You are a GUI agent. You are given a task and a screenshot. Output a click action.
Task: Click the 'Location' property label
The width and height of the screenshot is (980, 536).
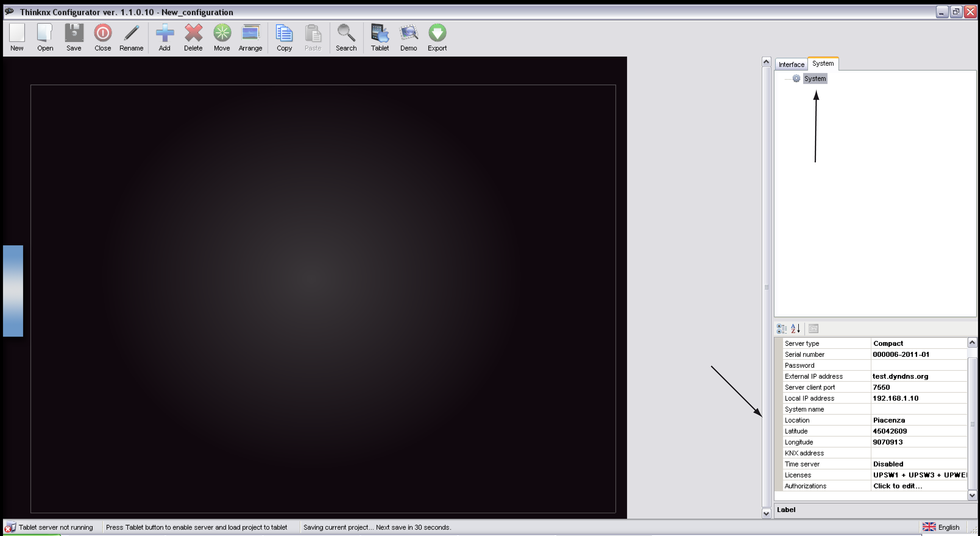coord(797,420)
